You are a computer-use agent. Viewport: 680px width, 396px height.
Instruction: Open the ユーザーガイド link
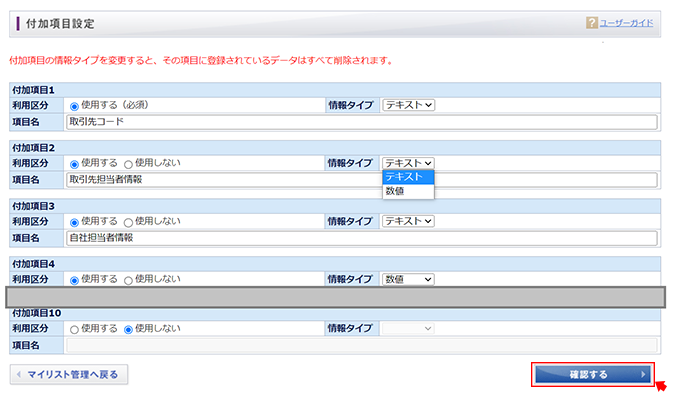[x=626, y=23]
